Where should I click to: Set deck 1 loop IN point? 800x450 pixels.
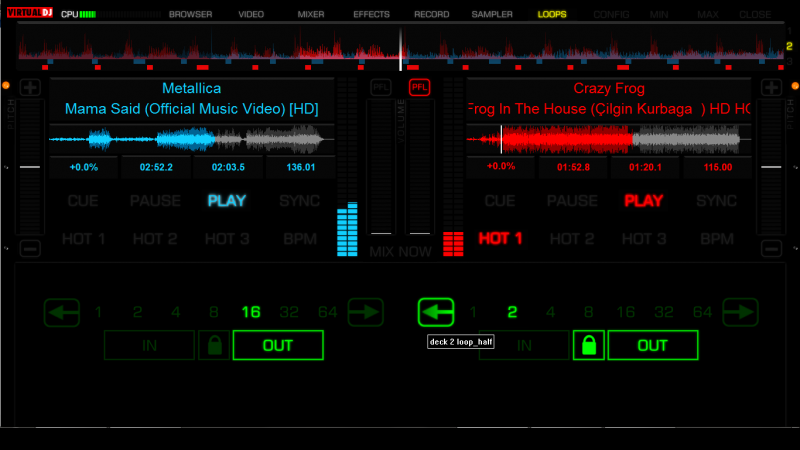(149, 345)
